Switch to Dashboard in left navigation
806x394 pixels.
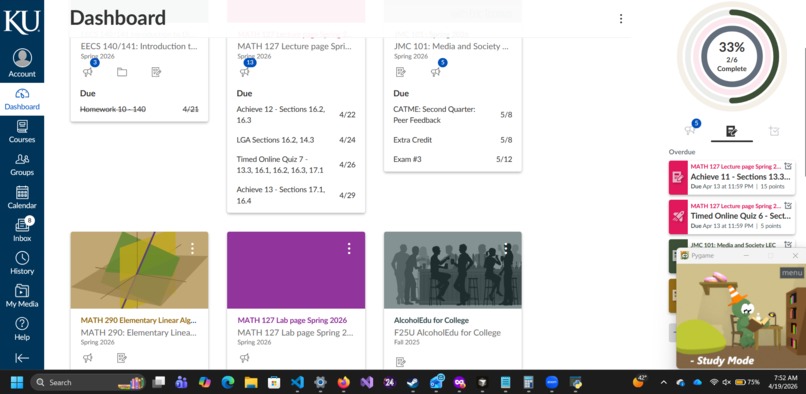tap(22, 99)
